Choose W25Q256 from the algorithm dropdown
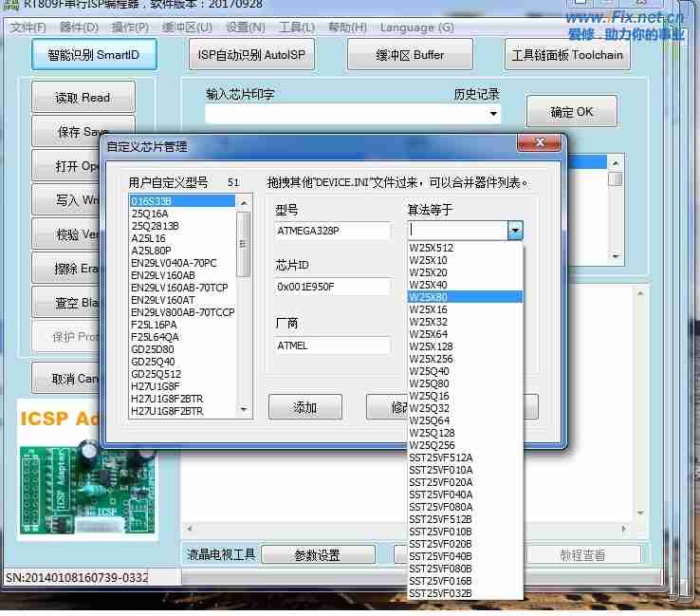The height and width of the screenshot is (616, 700). tap(465, 445)
